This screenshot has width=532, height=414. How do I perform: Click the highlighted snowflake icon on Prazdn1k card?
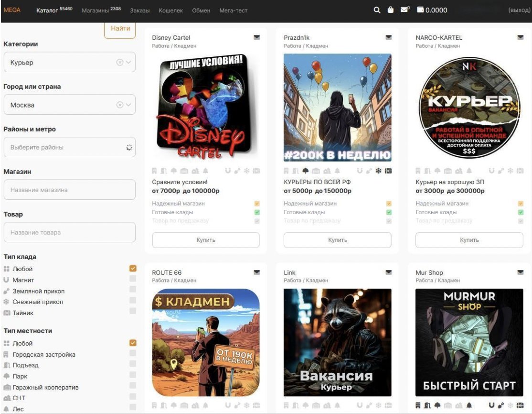[x=379, y=171]
